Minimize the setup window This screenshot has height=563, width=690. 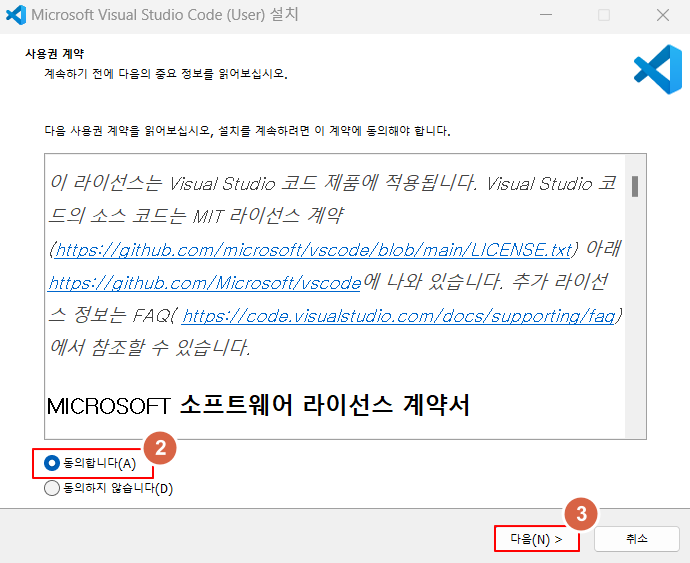[546, 15]
